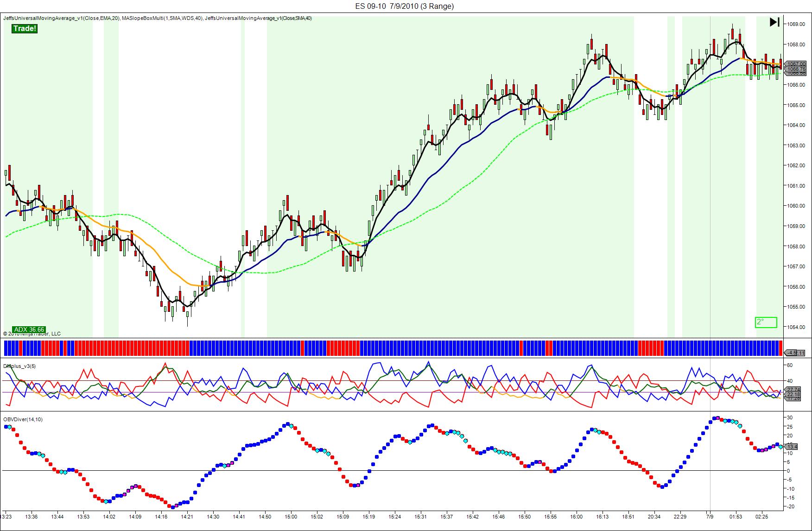Viewport: 812px width, 531px height.
Task: Click the 22.18 DMplus value marker
Action: click(793, 394)
